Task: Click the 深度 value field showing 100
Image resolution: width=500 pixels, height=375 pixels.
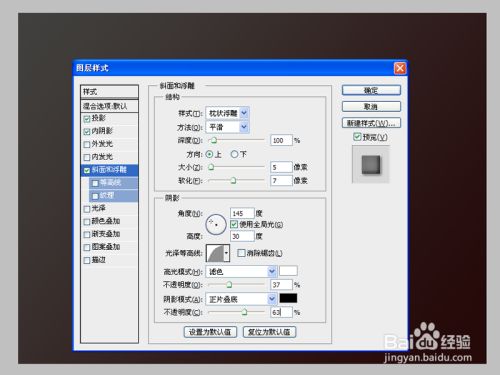Action: click(x=281, y=140)
